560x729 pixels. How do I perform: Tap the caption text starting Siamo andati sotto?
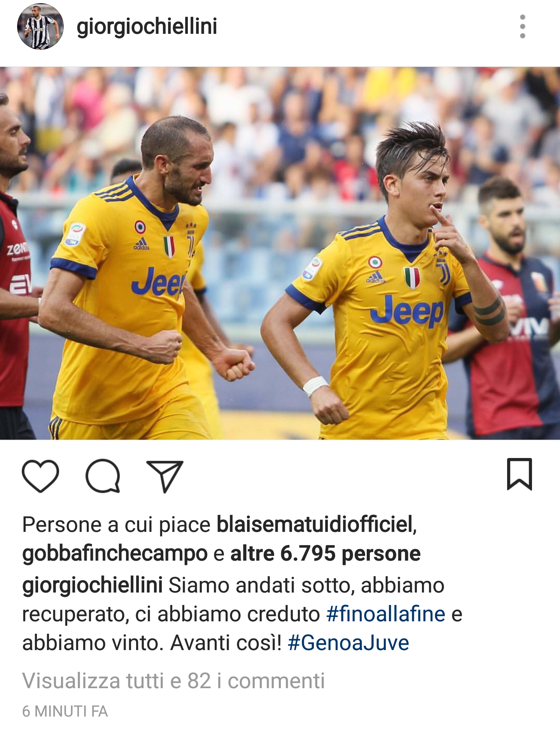242,614
